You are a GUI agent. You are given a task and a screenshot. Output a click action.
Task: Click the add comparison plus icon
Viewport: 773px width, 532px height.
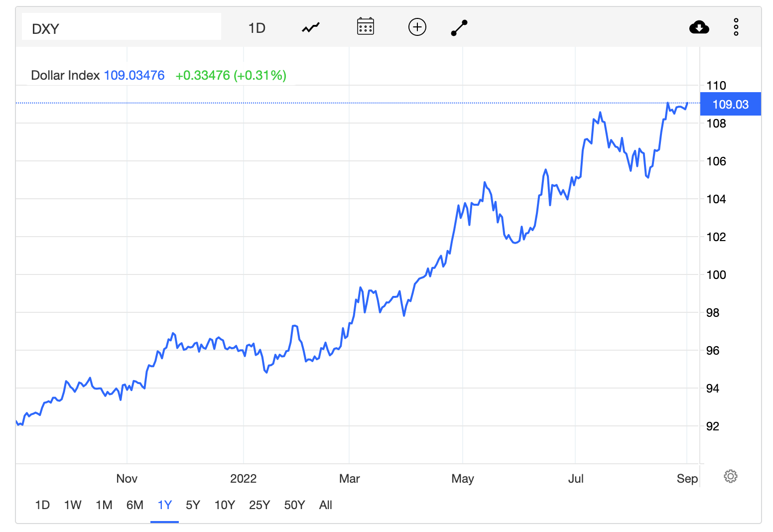pos(417,27)
